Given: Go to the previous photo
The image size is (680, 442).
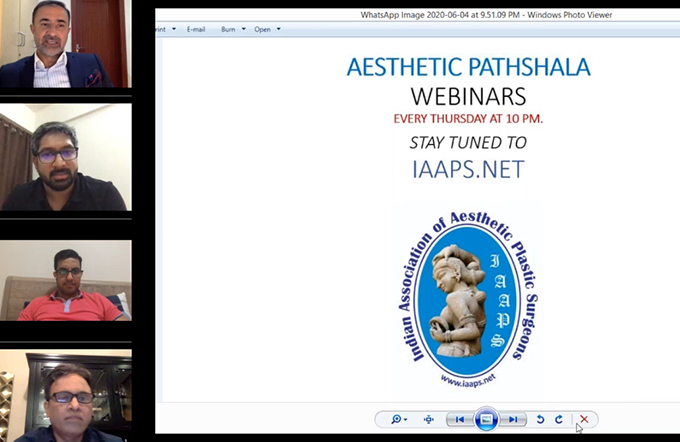Looking at the screenshot, I should coord(460,419).
